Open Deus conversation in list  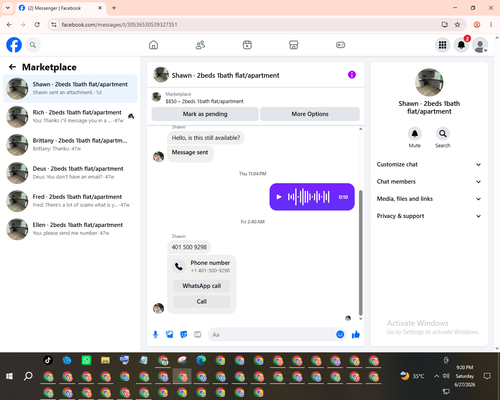click(x=70, y=173)
